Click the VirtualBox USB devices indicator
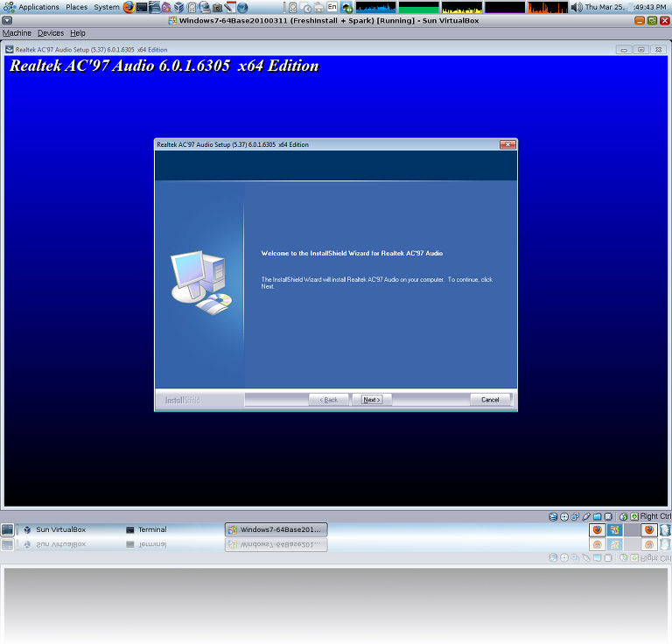This screenshot has height=644, width=672. pyautogui.click(x=586, y=517)
